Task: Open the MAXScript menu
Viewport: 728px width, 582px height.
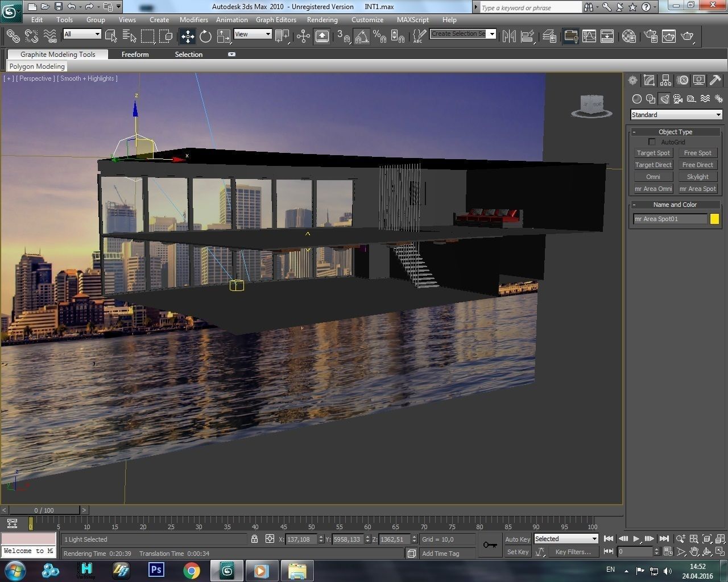Action: [x=413, y=19]
